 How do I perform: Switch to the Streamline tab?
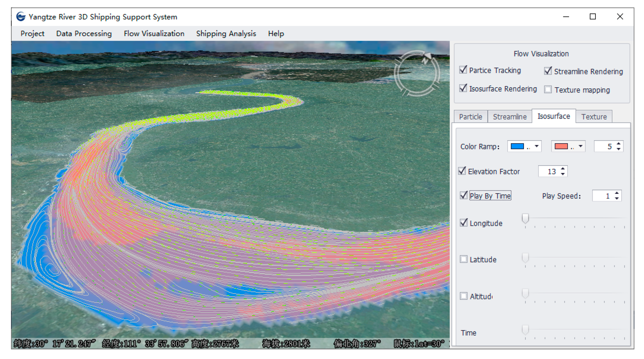pos(510,117)
